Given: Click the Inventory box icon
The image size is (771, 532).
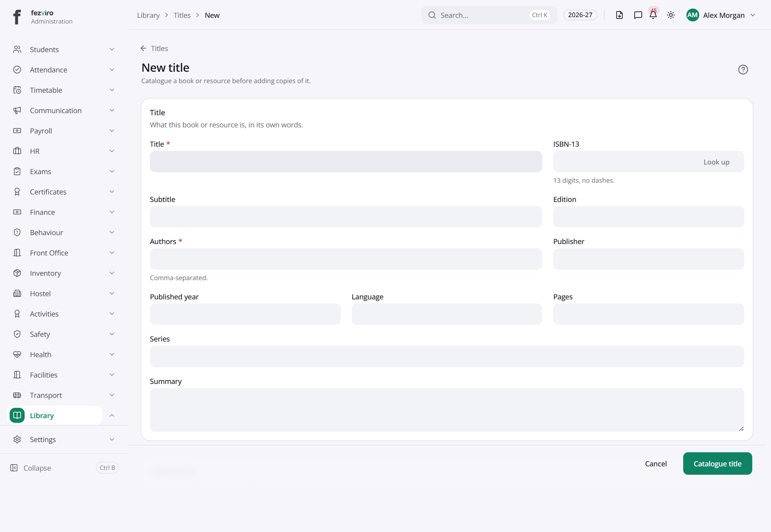Looking at the screenshot, I should pyautogui.click(x=17, y=273).
